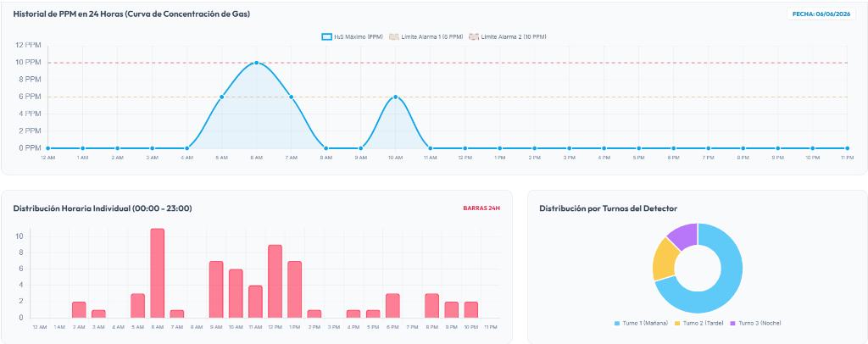
Task: Toggle the Turno 2 (Tarde) legend swatch
Action: click(x=678, y=323)
